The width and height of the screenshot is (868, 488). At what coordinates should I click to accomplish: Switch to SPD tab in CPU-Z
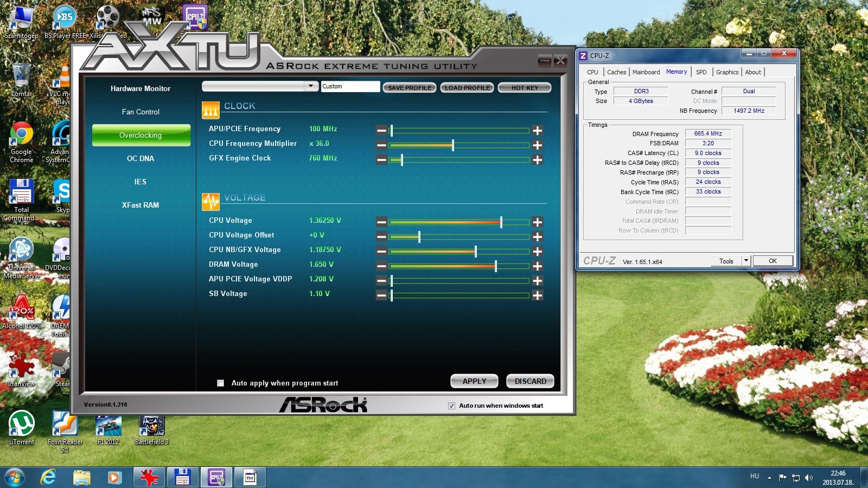point(701,72)
